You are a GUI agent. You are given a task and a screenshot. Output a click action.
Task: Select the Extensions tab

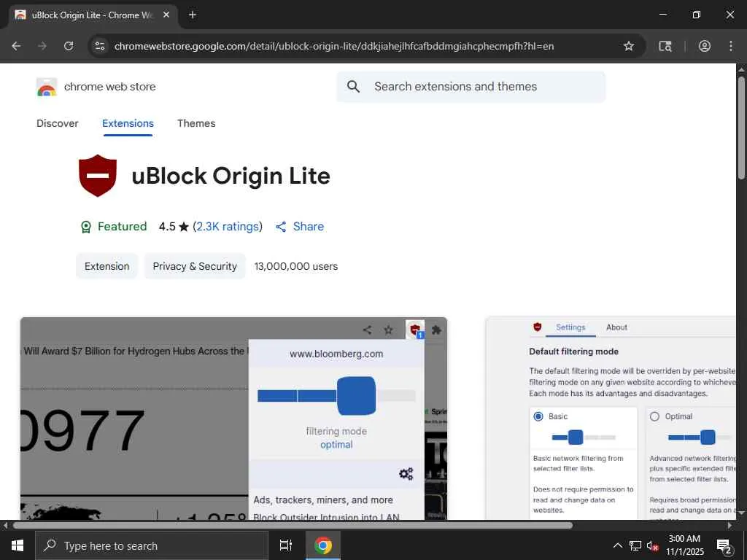point(128,123)
